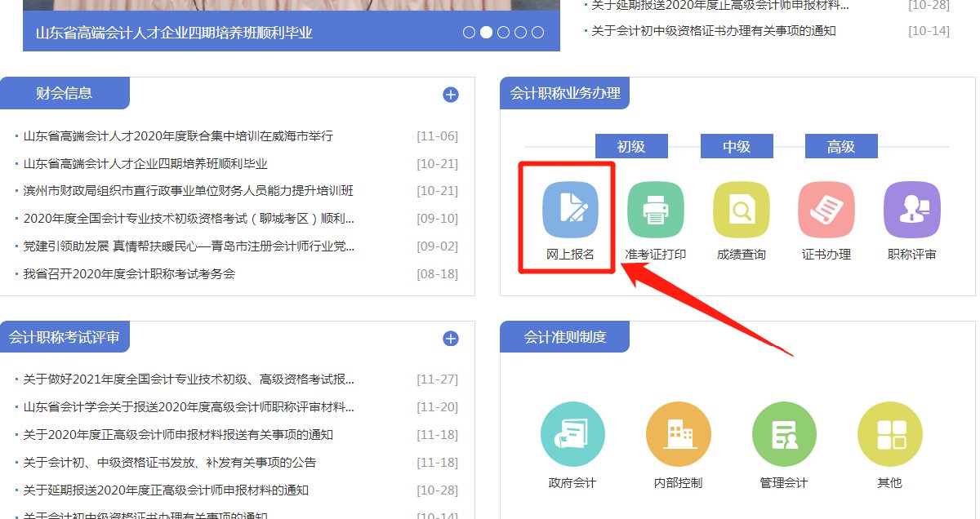Click the 其他 grid icon
This screenshot has width=980, height=519.
[x=889, y=434]
